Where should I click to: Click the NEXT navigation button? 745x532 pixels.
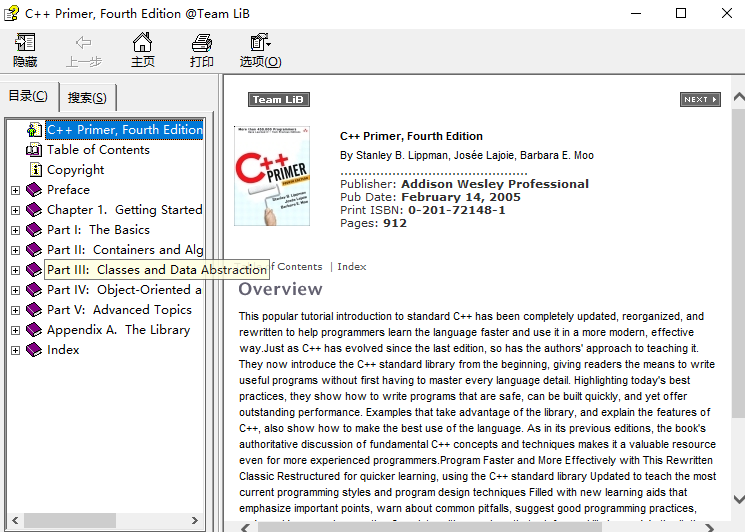[x=700, y=99]
